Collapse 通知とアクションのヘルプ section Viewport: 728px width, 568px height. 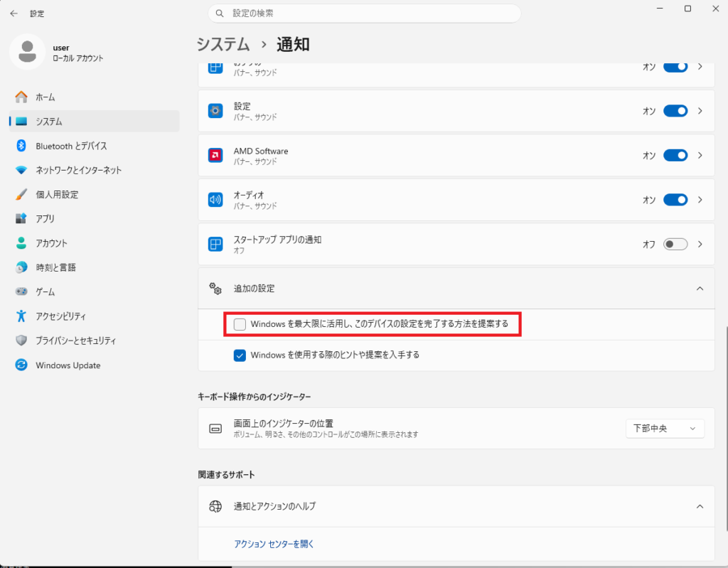click(700, 506)
